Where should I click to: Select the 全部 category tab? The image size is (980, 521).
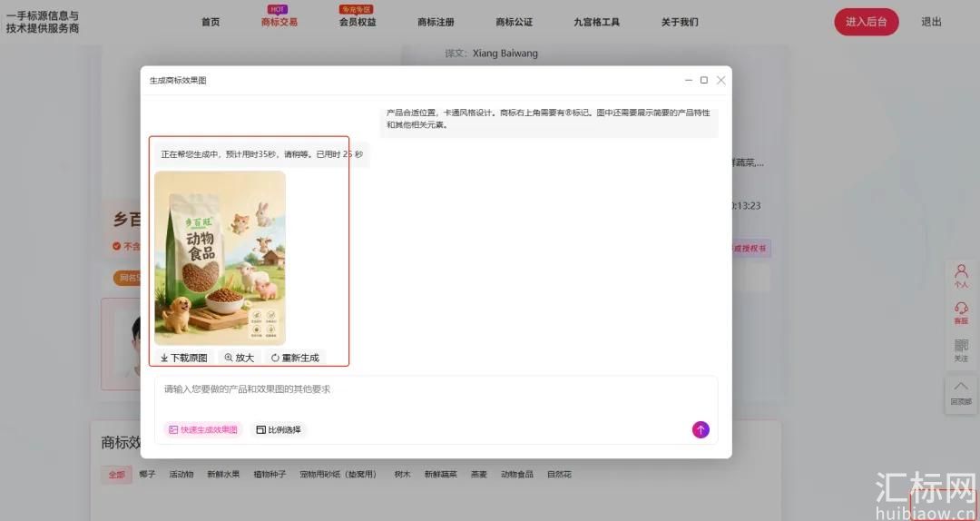(x=117, y=475)
